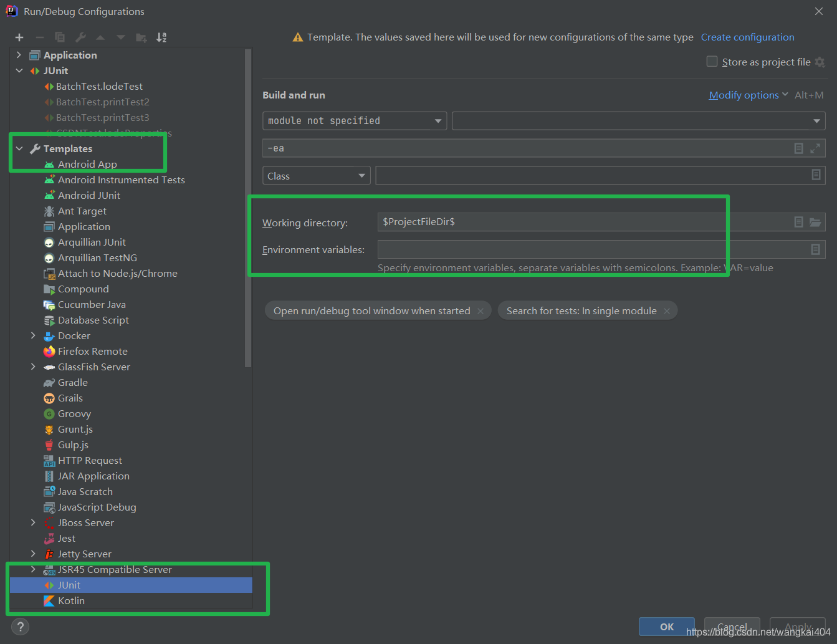Select the Database Script template
The height and width of the screenshot is (644, 837).
(93, 320)
